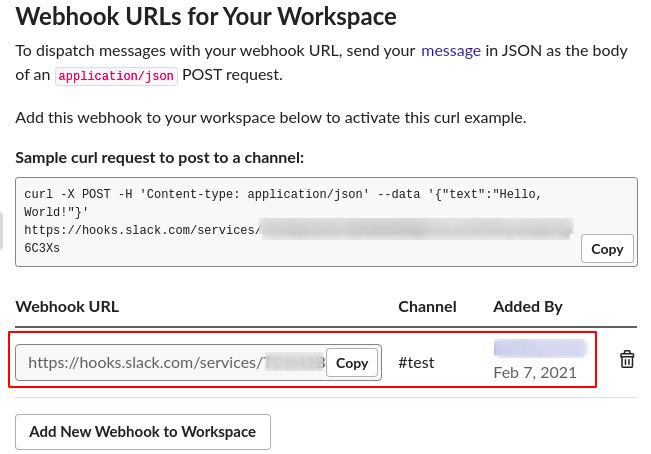Viewport: 651px width, 454px height.
Task: Open the "message" documentation link
Action: click(x=451, y=50)
